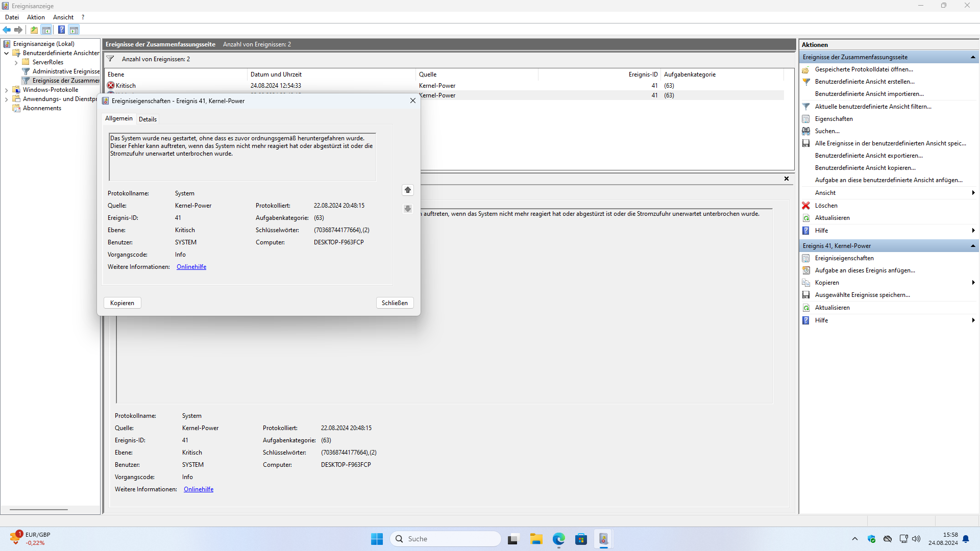
Task: Toggle the action pane toolbar icon
Action: tap(74, 30)
